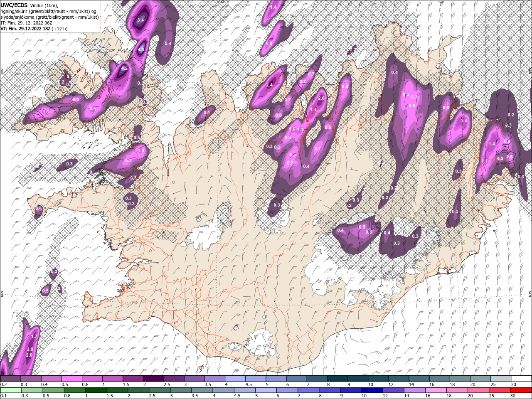Select the light pink 16 swatch in bottom legend row
532x399 pixels.
(435, 390)
